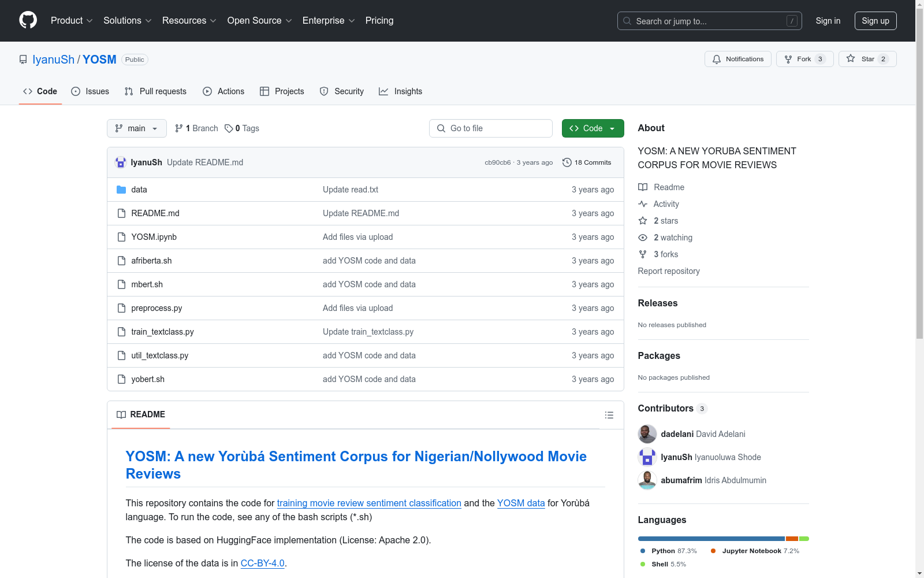Click the commit history clock icon
Viewport: 924px width, 578px height.
567,162
